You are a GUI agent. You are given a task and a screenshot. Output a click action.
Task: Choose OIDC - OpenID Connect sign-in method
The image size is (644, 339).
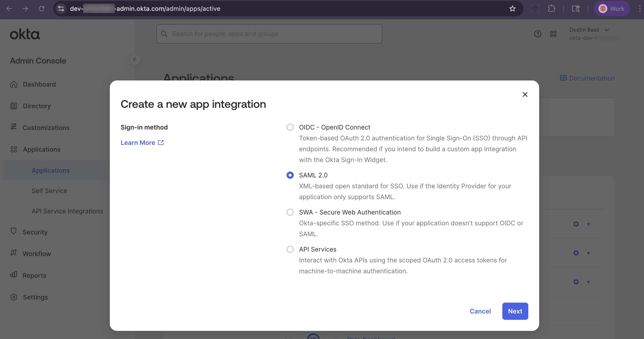point(290,127)
